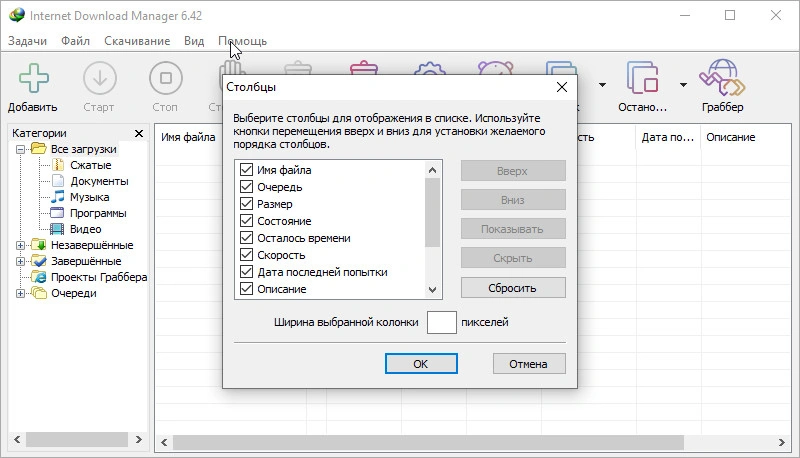Select the Музыка category icon

58,197
